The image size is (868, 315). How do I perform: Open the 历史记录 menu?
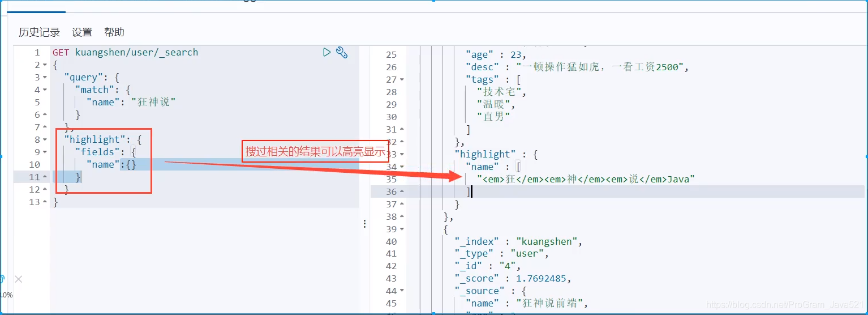40,32
